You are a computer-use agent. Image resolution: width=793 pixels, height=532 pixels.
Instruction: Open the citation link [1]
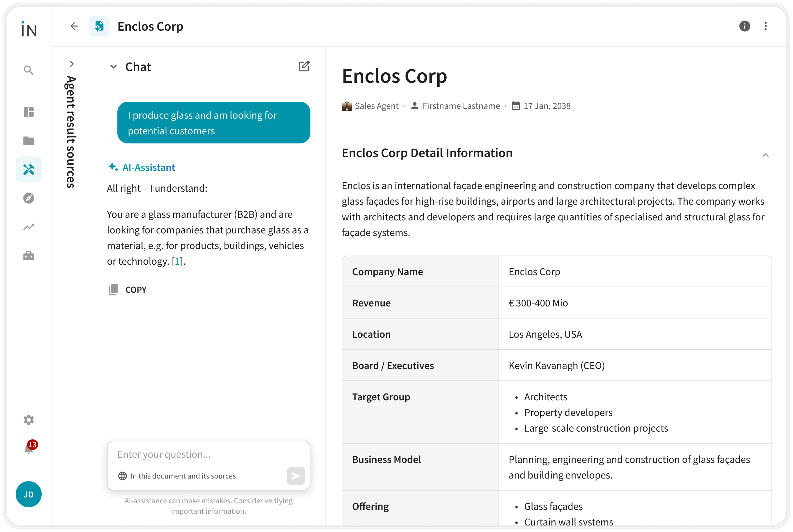(x=177, y=261)
